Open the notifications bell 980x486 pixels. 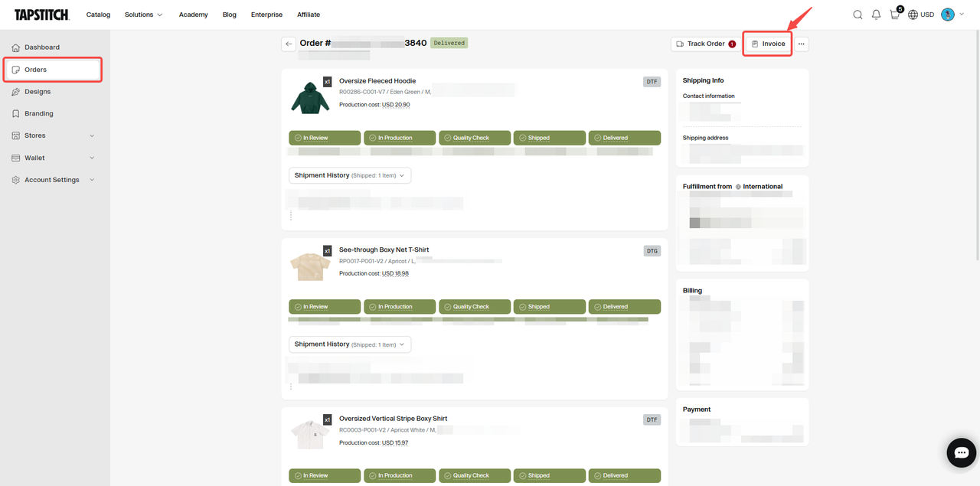pyautogui.click(x=876, y=15)
